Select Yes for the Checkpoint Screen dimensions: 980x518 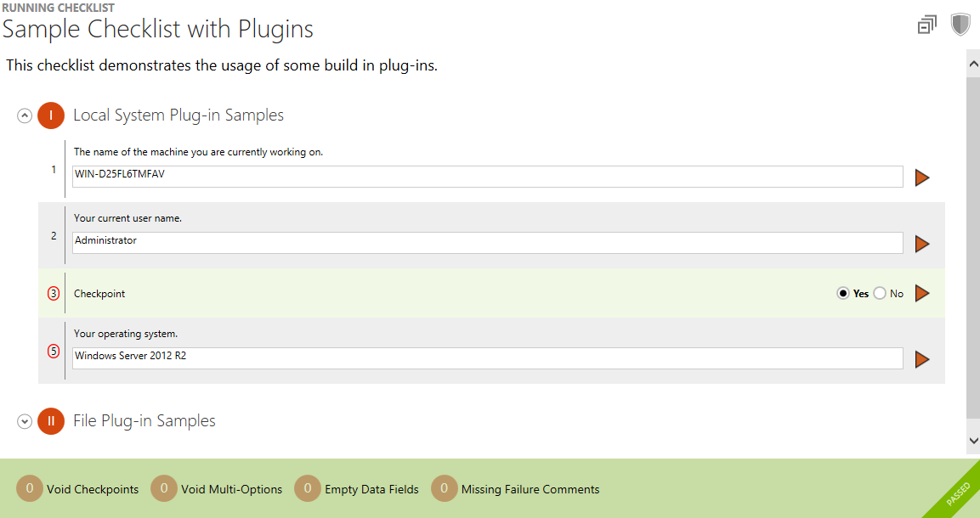click(843, 294)
